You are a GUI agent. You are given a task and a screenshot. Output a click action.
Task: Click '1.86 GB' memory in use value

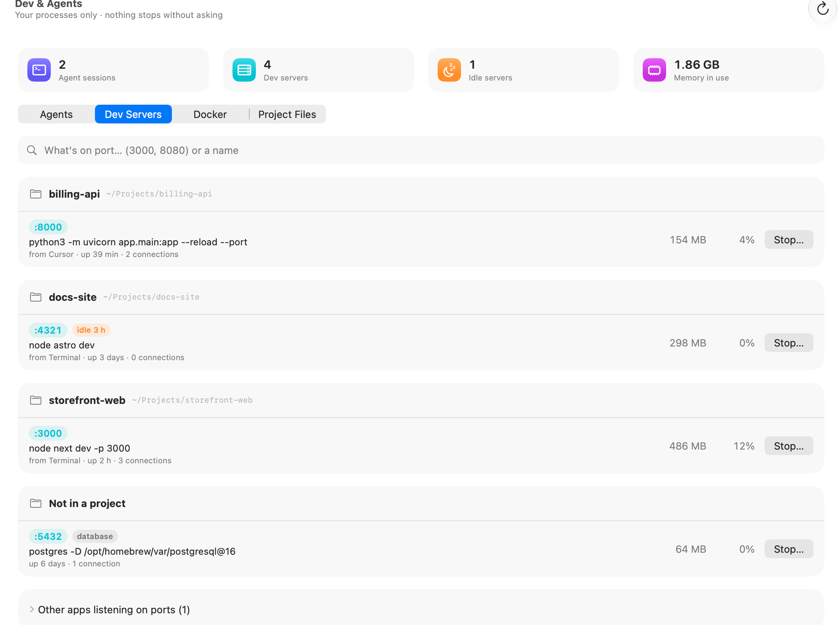pyautogui.click(x=697, y=64)
